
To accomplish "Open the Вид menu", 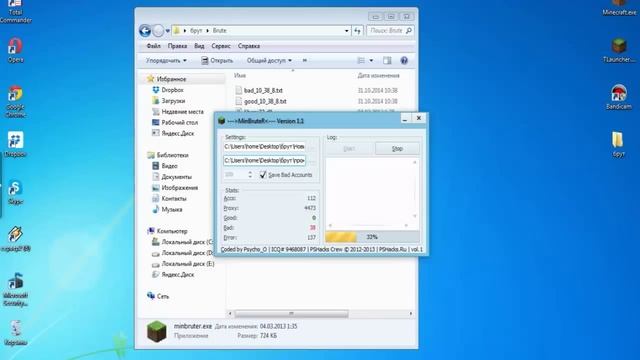I will (x=199, y=46).
